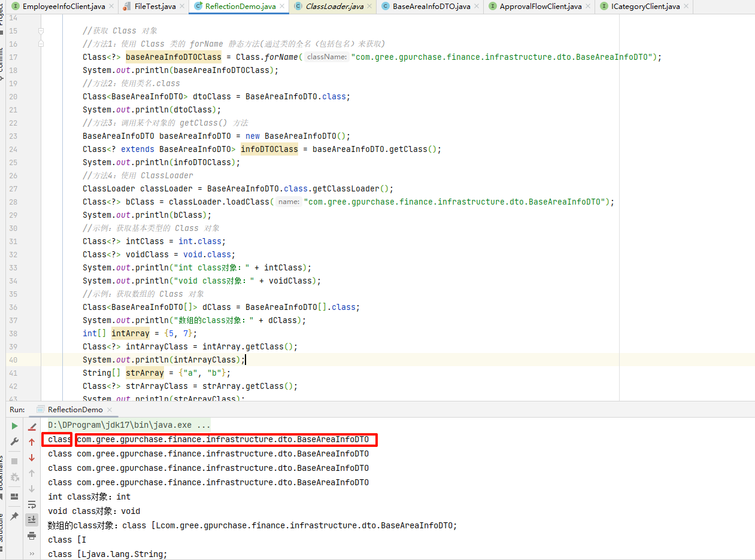The image size is (755, 560).
Task: Open run configuration wrench icon
Action: (14, 442)
